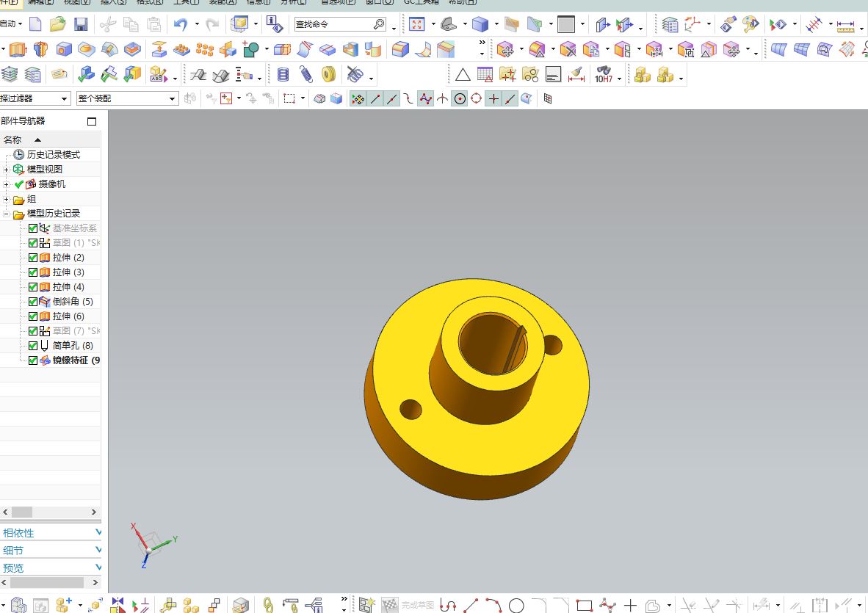Open a file with the folder icon
Screen dimensions: 868x613
click(57, 23)
